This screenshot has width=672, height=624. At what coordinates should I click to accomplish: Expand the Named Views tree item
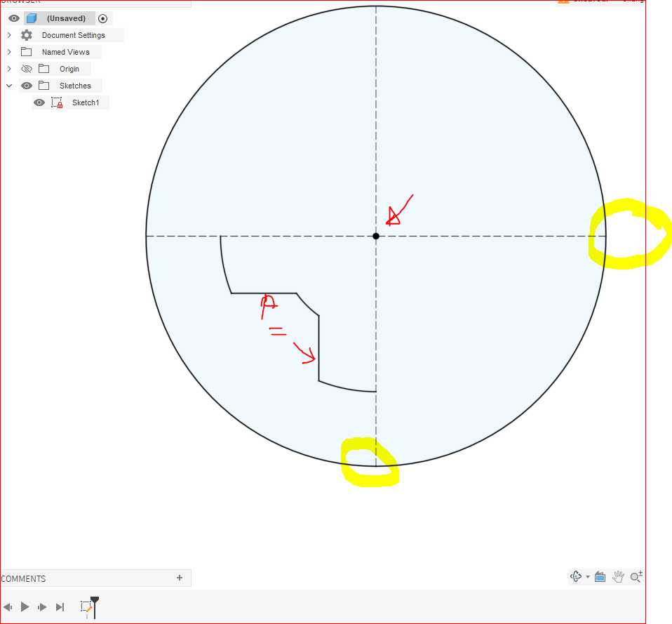coord(8,51)
